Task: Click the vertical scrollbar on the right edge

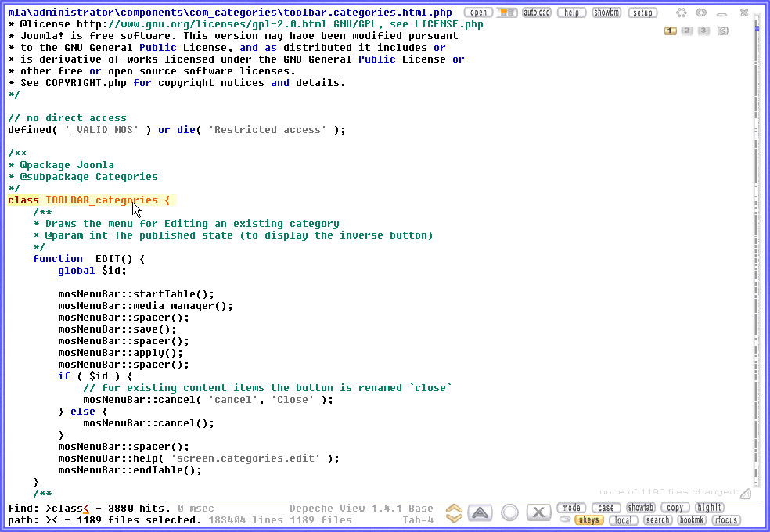Action: click(757, 235)
